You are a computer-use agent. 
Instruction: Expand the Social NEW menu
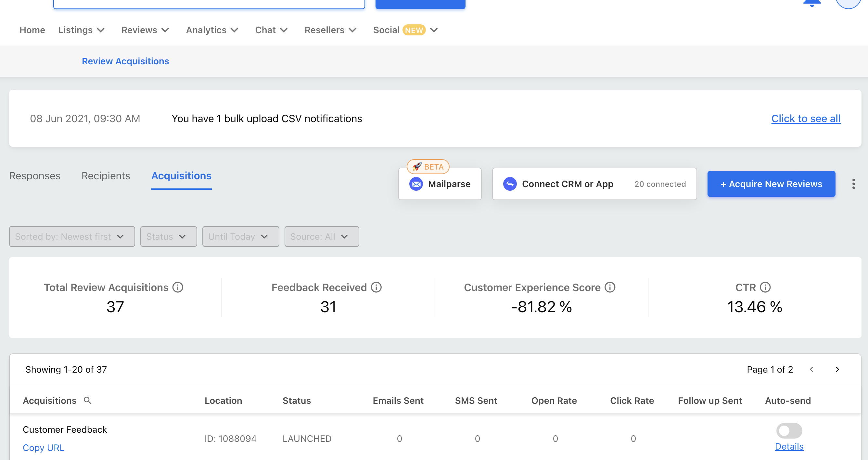405,30
